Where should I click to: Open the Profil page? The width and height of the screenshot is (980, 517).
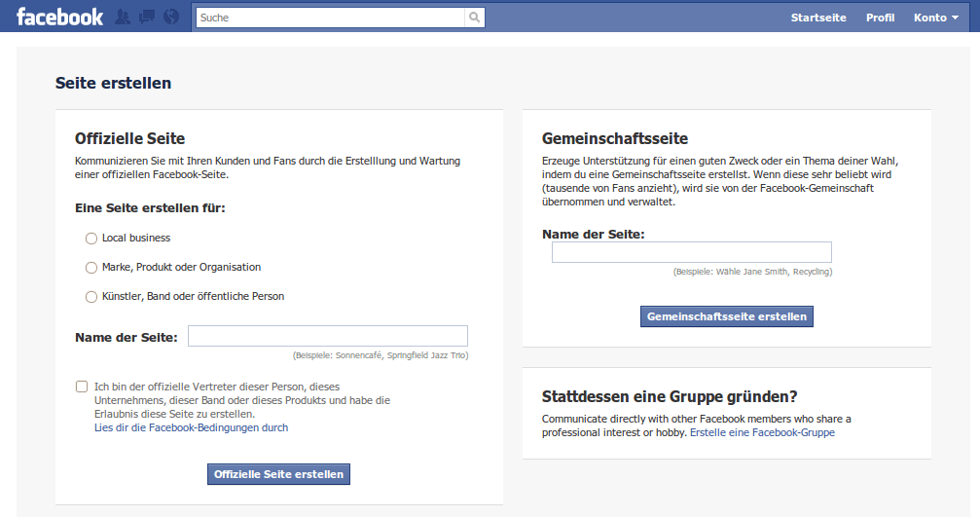click(x=880, y=18)
